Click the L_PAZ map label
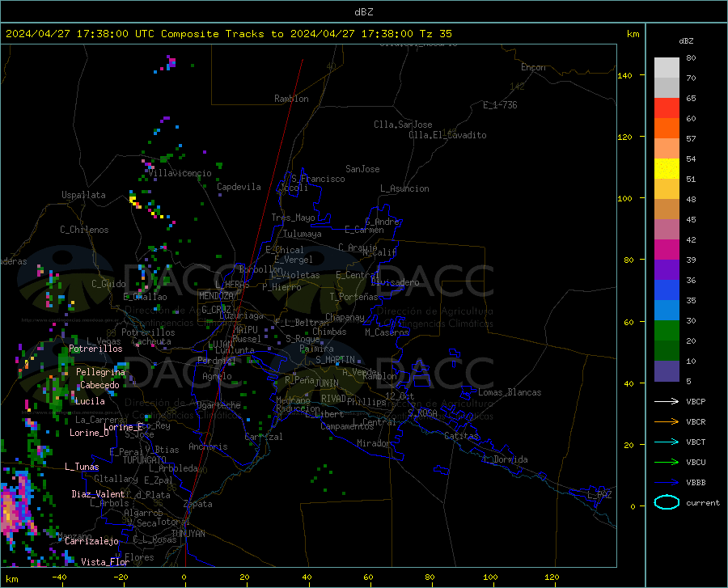 click(599, 495)
